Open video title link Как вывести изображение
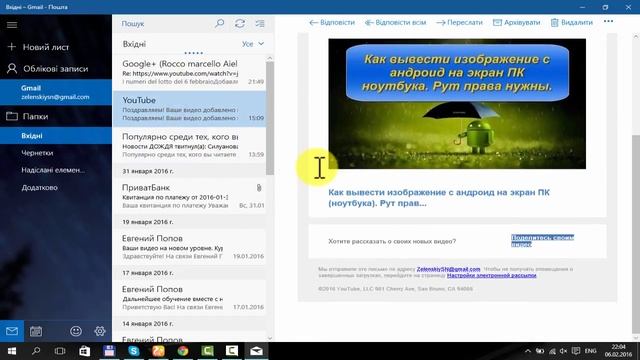Screen dimensions: 640x360 439,198
